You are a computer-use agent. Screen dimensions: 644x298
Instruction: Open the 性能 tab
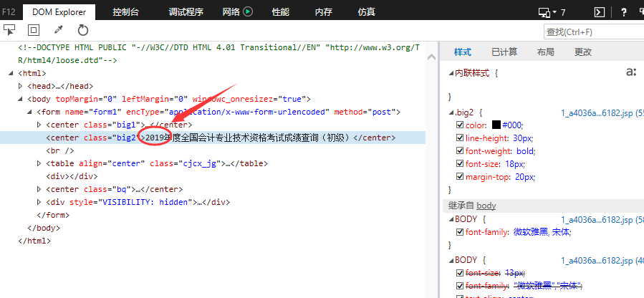point(281,12)
